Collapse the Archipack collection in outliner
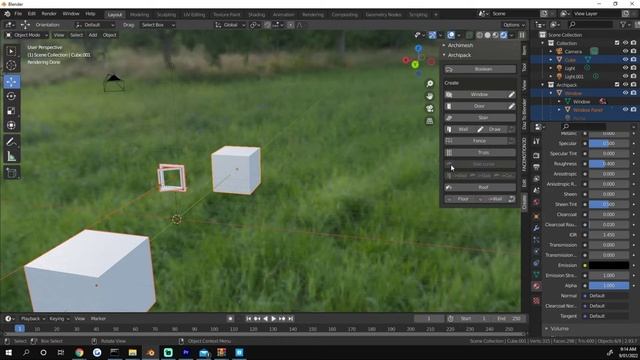Image resolution: width=640 pixels, height=360 pixels. pos(543,85)
